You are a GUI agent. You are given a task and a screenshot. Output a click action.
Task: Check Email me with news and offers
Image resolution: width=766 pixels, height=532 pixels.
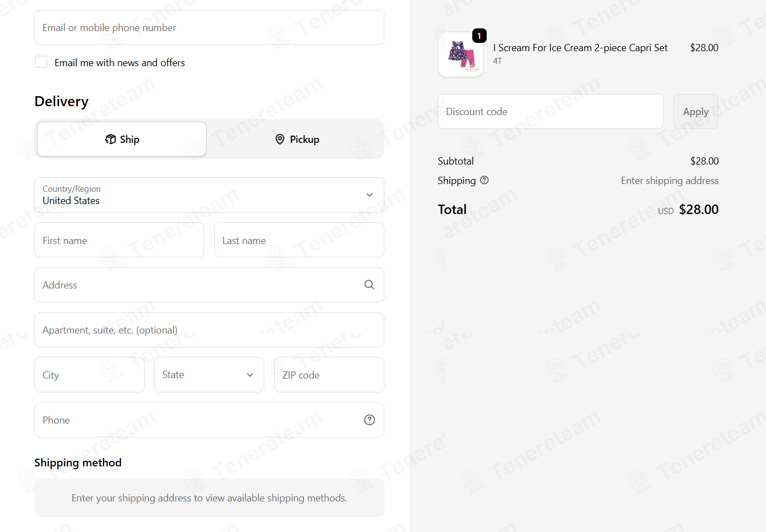[41, 62]
